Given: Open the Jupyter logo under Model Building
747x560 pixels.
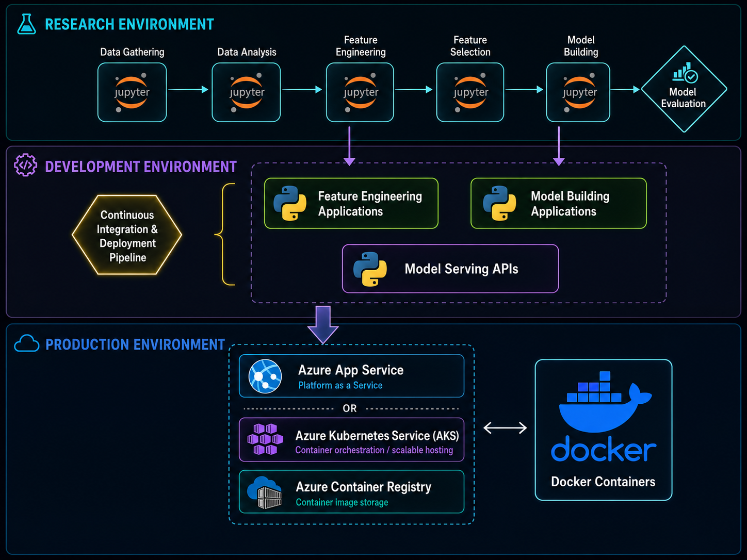Looking at the screenshot, I should click(579, 93).
